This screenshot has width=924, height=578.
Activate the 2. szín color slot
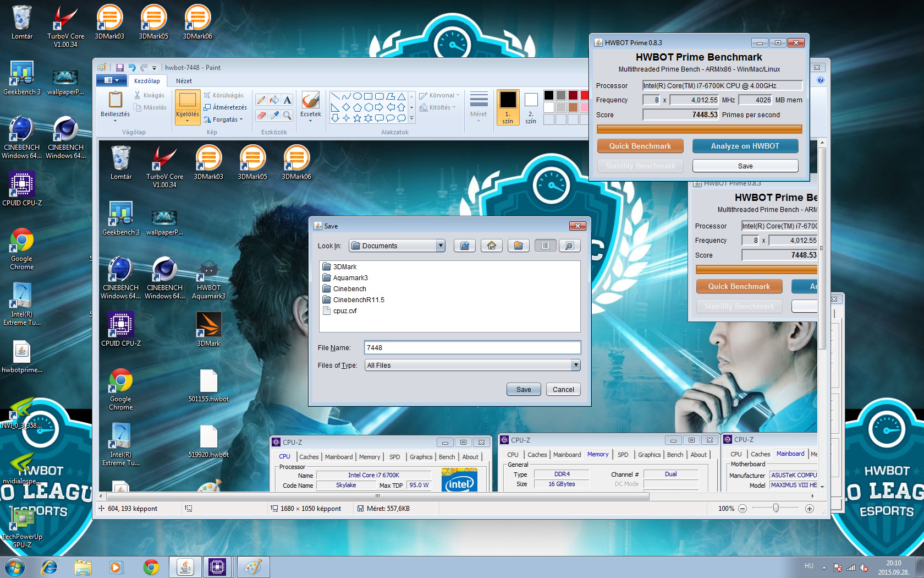point(531,107)
